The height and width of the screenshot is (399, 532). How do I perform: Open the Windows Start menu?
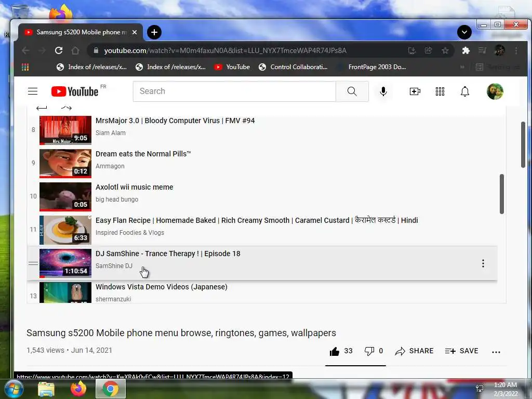click(x=13, y=389)
